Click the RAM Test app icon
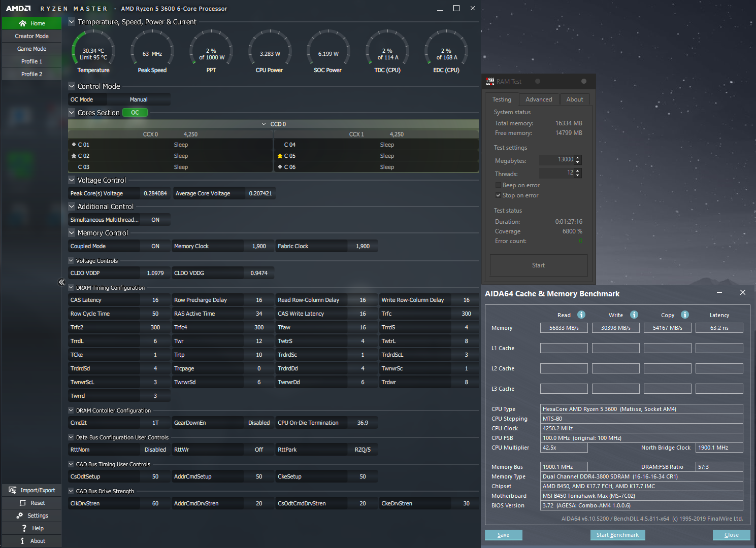Image resolution: width=756 pixels, height=548 pixels. (490, 81)
